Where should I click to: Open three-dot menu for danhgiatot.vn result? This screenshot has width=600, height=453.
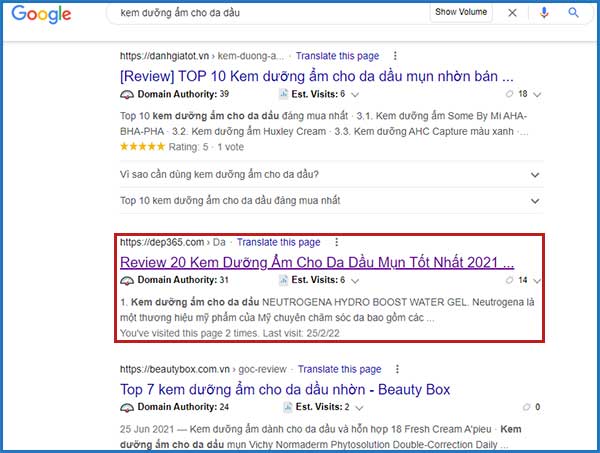pos(395,56)
